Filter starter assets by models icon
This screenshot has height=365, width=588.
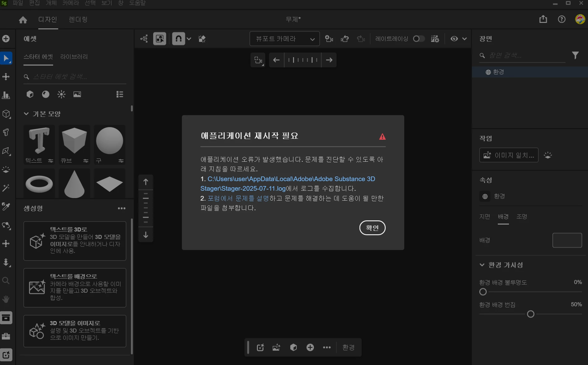(30, 94)
